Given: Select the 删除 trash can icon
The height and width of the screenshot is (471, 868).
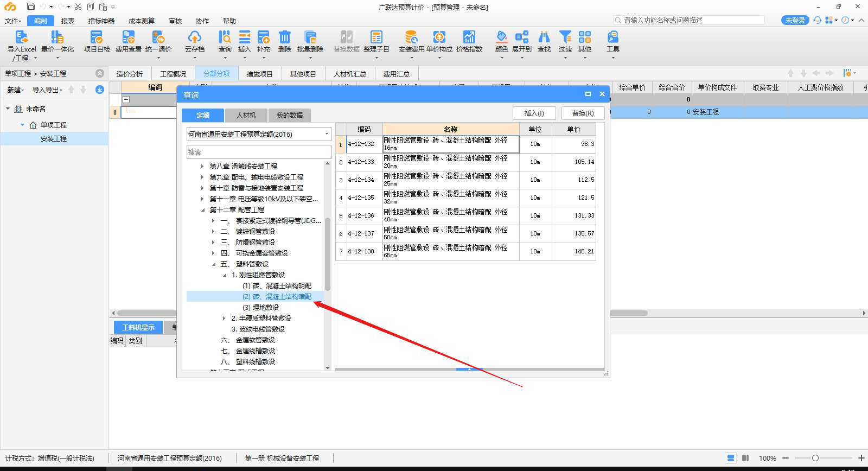Looking at the screenshot, I should pos(285,42).
